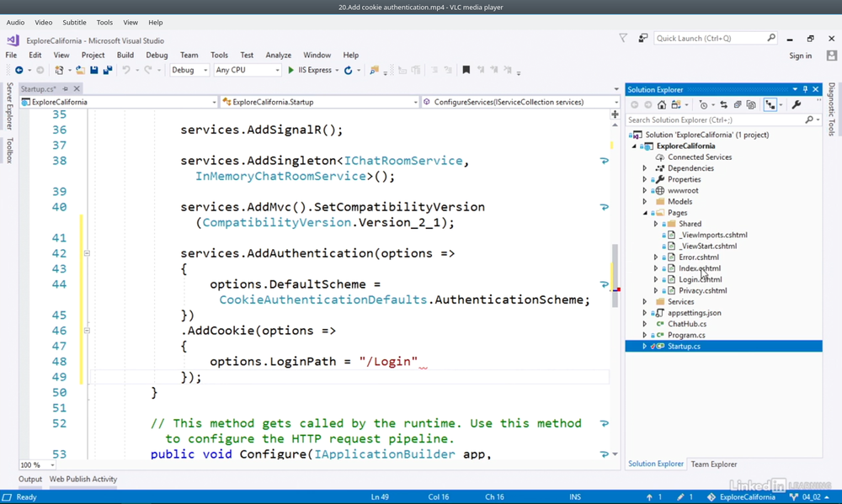842x504 pixels.
Task: Click Collapse All icon in Solution Explorer
Action: tap(738, 105)
